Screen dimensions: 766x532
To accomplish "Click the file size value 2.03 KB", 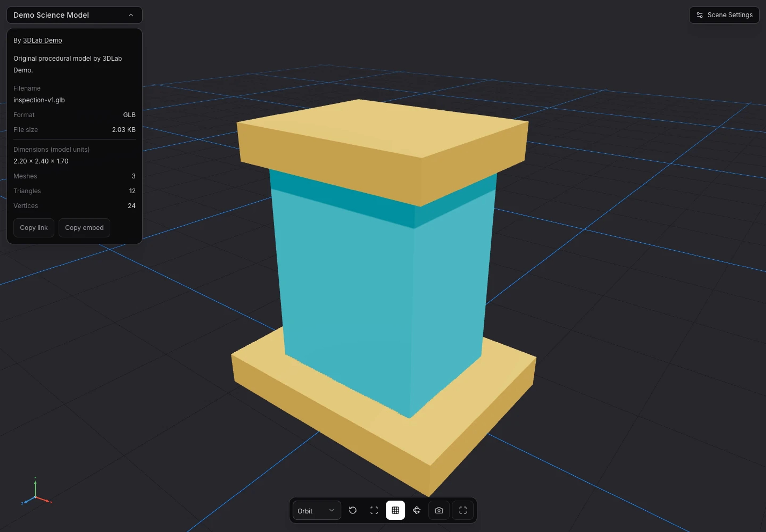I will [124, 130].
